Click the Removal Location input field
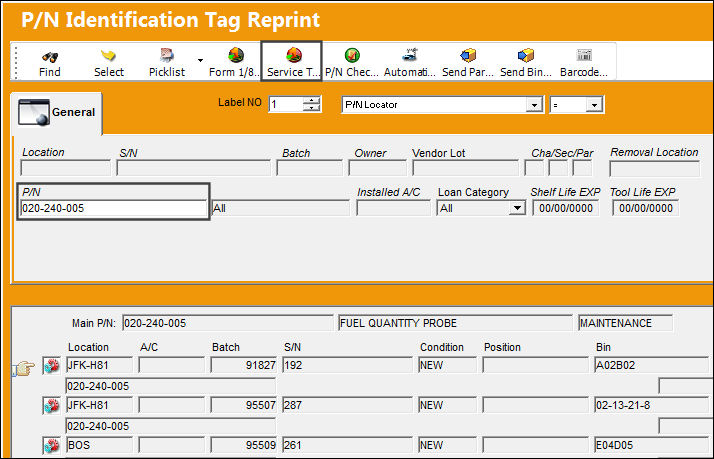Screen dimensions: 714x459 click(654, 168)
